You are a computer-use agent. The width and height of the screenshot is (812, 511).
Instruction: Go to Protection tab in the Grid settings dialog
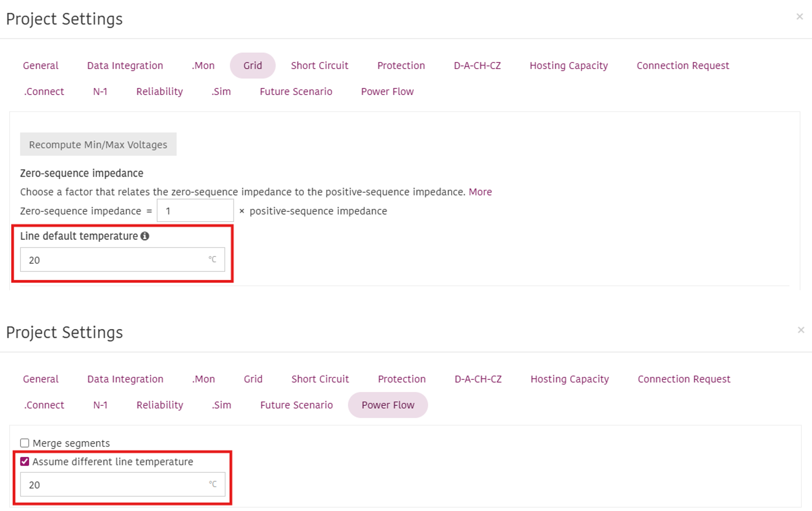[x=401, y=65]
